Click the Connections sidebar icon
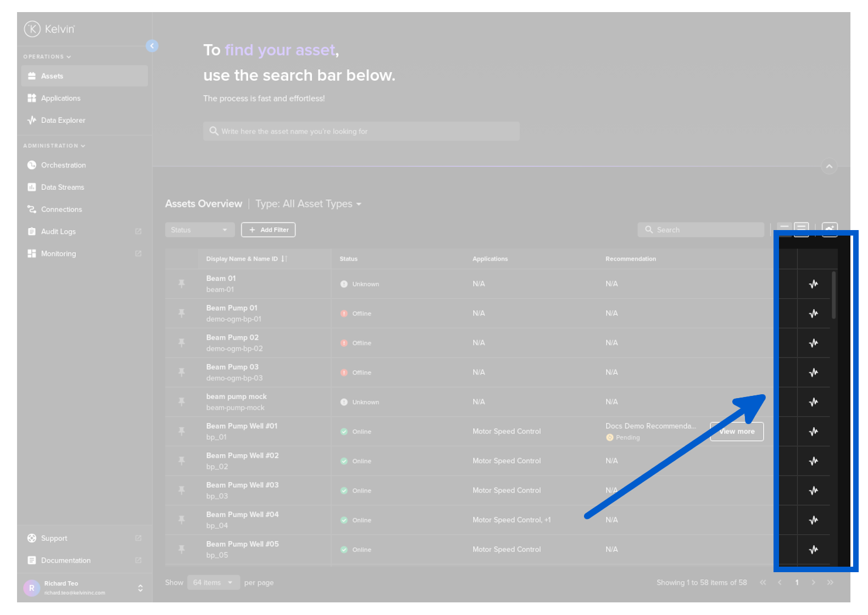 coord(32,209)
